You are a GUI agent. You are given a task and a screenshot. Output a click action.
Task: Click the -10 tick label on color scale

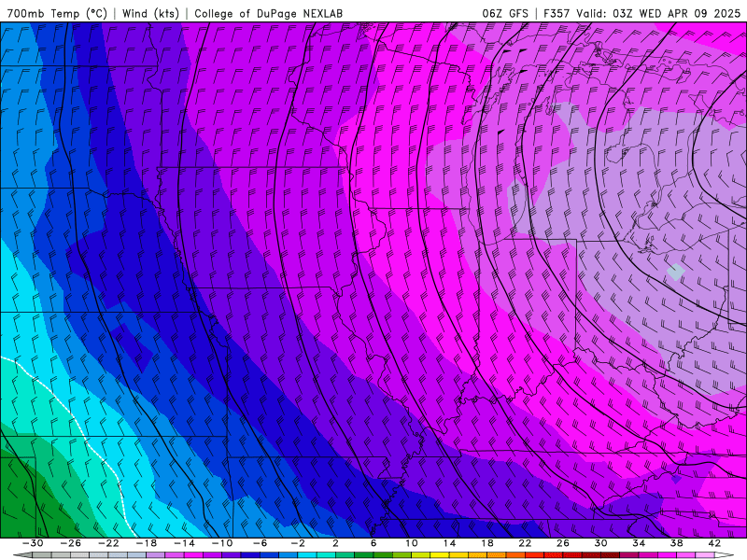coord(222,543)
